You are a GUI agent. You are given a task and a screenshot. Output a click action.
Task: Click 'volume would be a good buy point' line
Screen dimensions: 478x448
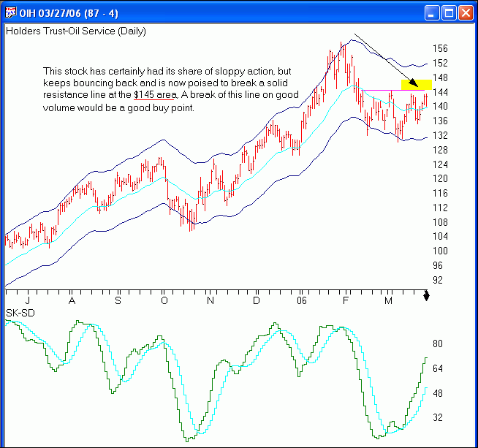tap(118, 108)
